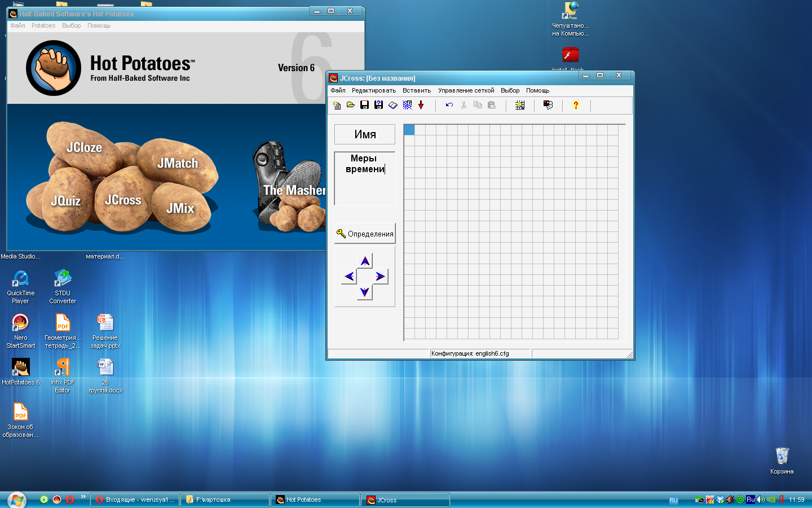
Task: Open Выбор menu in JCross
Action: 510,90
